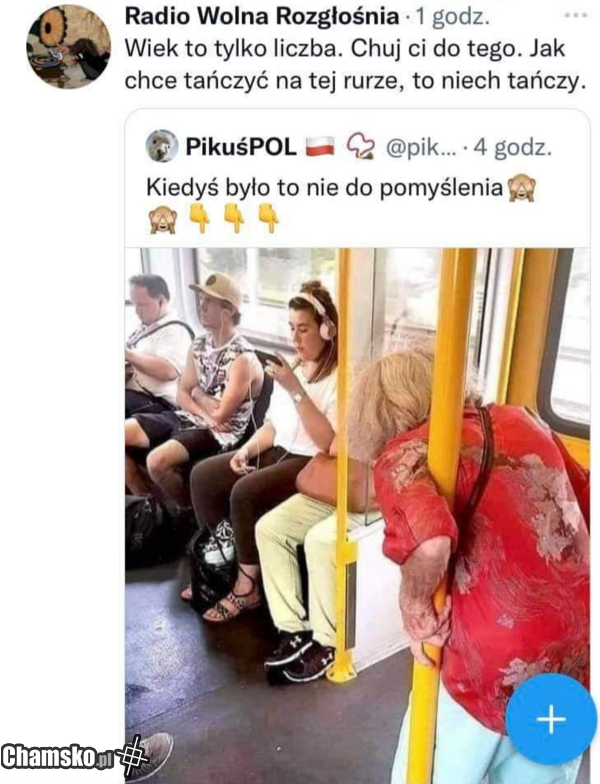Open the @pik... handle
Screen dimensions: 600x784
coord(420,147)
